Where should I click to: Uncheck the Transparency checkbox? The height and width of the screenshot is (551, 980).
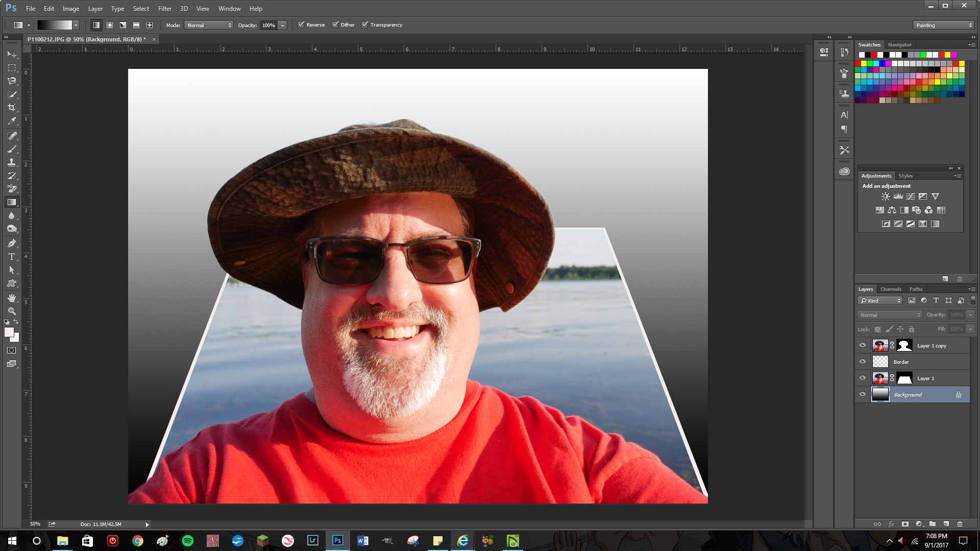tap(365, 25)
